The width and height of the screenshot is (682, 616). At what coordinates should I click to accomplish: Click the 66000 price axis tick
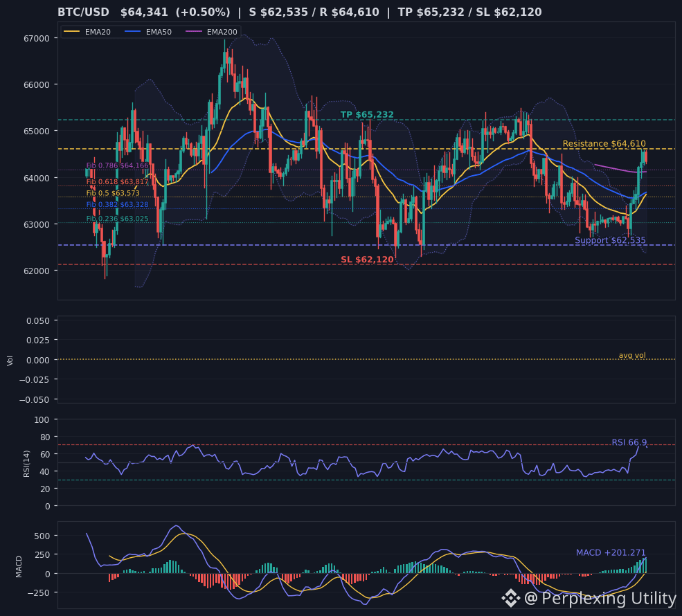(x=37, y=84)
